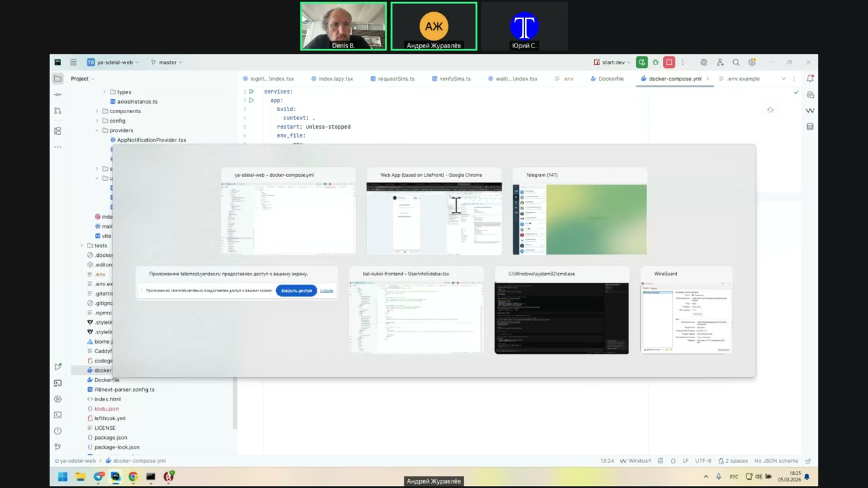This screenshot has width=868, height=488.
Task: Open the Commit tool window
Action: pyautogui.click(x=58, y=95)
